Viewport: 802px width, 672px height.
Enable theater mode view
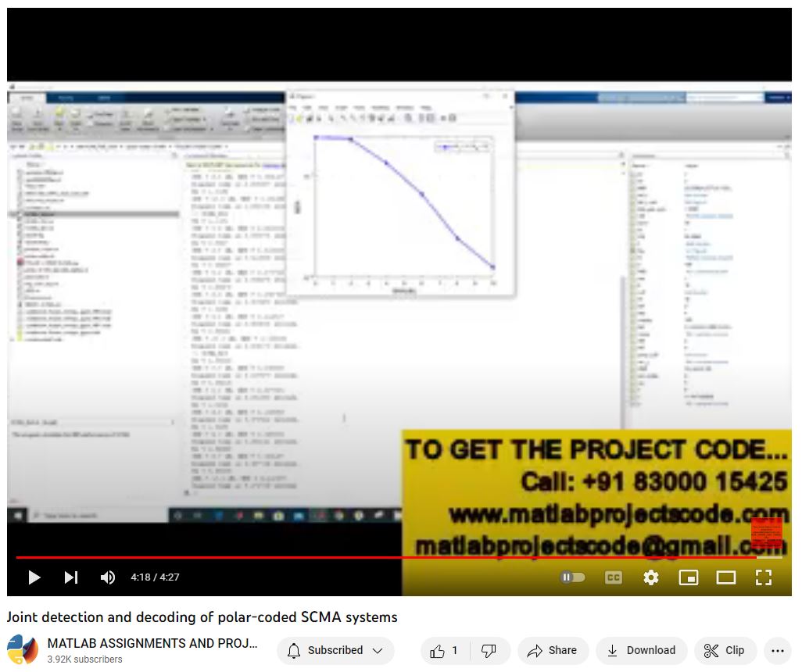pyautogui.click(x=726, y=578)
